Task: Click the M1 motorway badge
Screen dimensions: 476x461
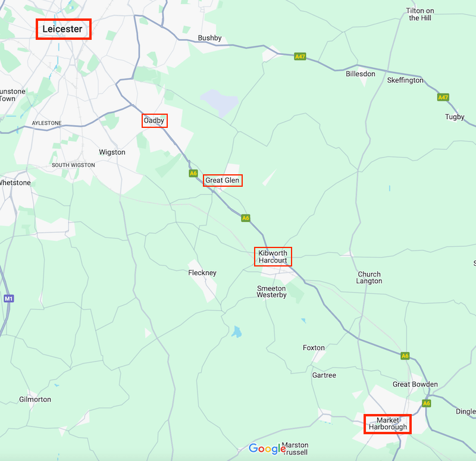Action: pos(9,299)
